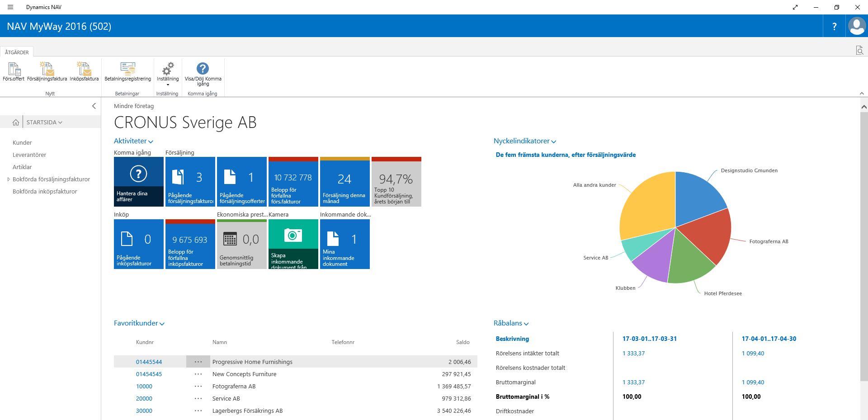Open Mina inkommande dokument tile
The height and width of the screenshot is (420, 868).
[345, 244]
